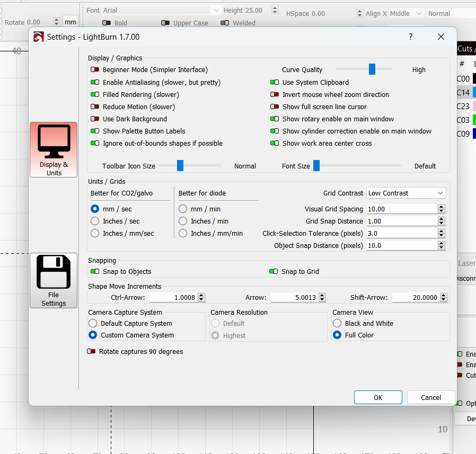
Task: Open the Grid Contrast dropdown
Action: 406,193
